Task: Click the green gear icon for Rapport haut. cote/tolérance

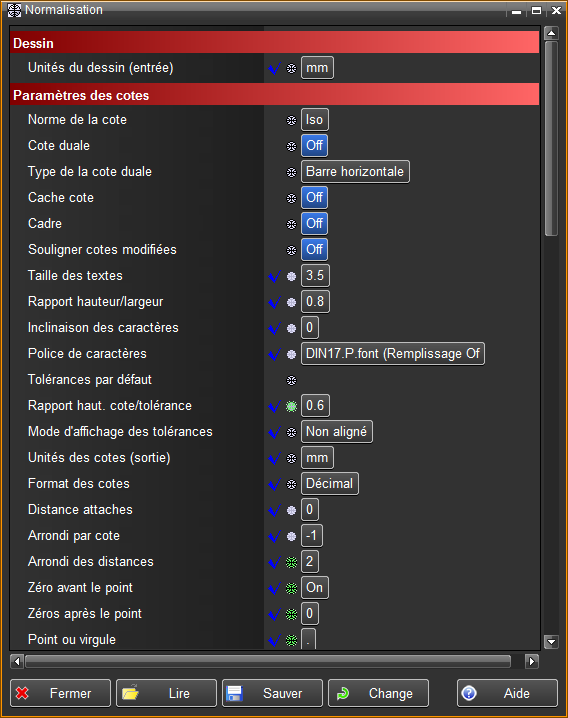Action: click(291, 406)
